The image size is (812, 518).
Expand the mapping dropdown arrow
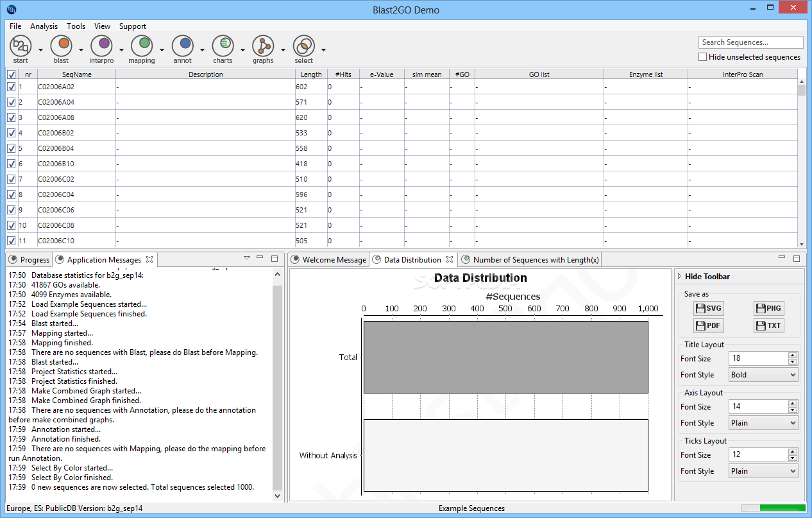click(162, 49)
